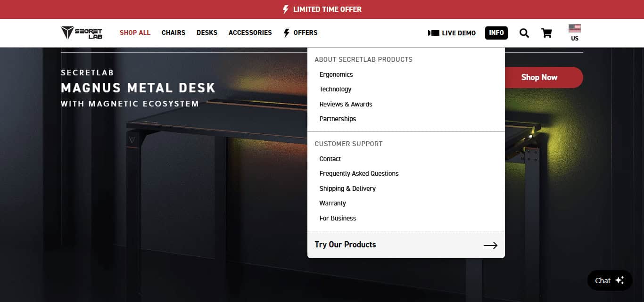
Task: Open the OFFERS menu
Action: (300, 33)
